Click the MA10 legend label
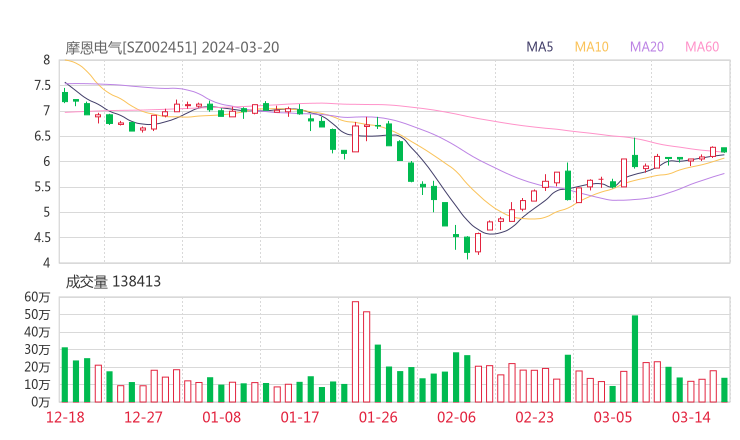Image resolution: width=740 pixels, height=440 pixels. point(591,47)
